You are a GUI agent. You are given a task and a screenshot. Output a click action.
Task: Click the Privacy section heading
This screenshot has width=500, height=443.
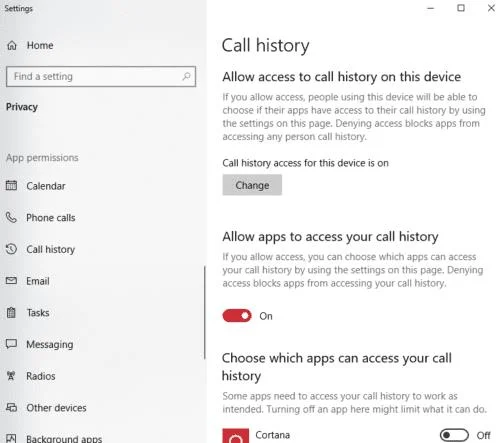(22, 107)
